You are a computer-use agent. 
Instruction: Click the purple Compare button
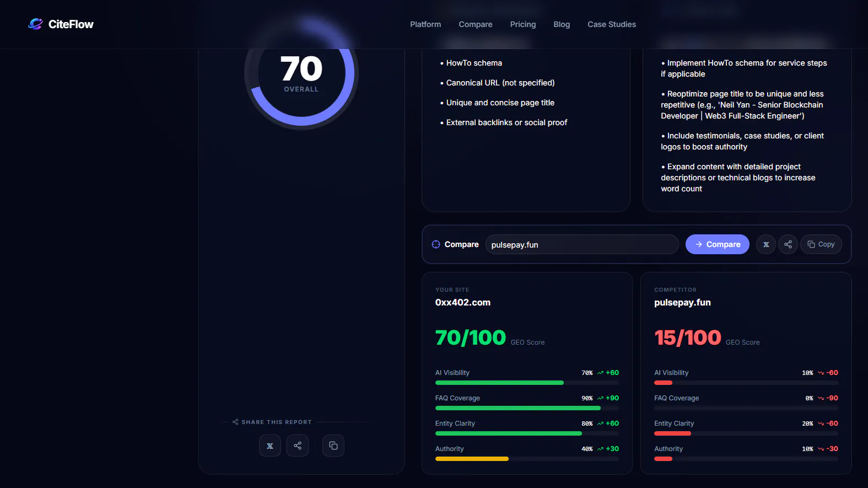click(718, 244)
